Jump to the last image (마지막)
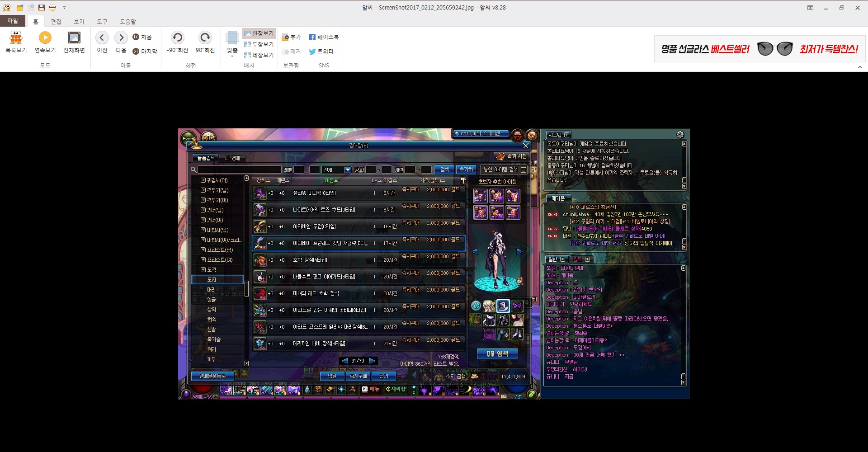 coord(145,52)
